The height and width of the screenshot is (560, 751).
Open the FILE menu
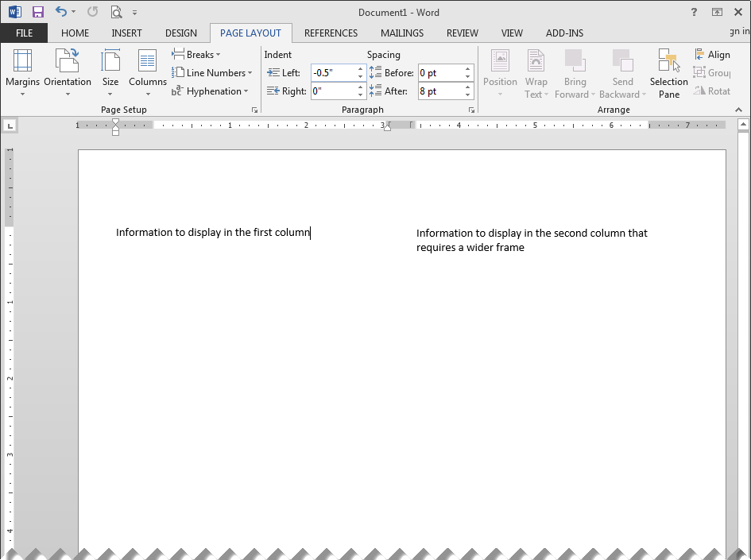click(24, 33)
